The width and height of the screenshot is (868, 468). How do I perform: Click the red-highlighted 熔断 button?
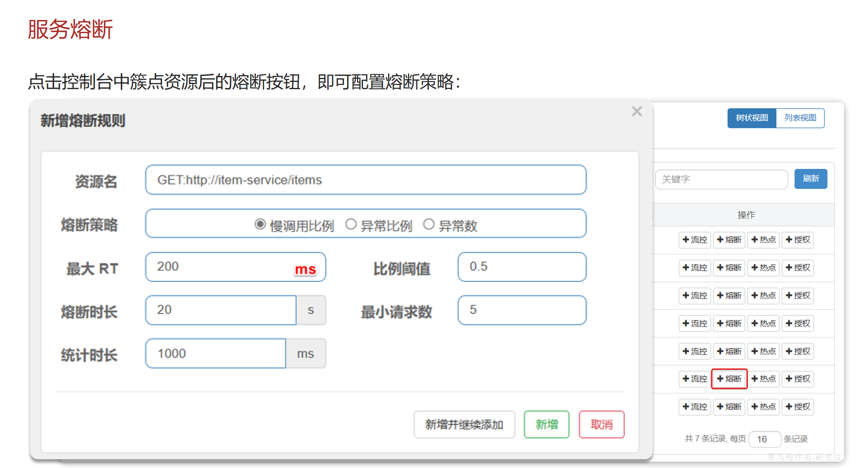pyautogui.click(x=729, y=379)
